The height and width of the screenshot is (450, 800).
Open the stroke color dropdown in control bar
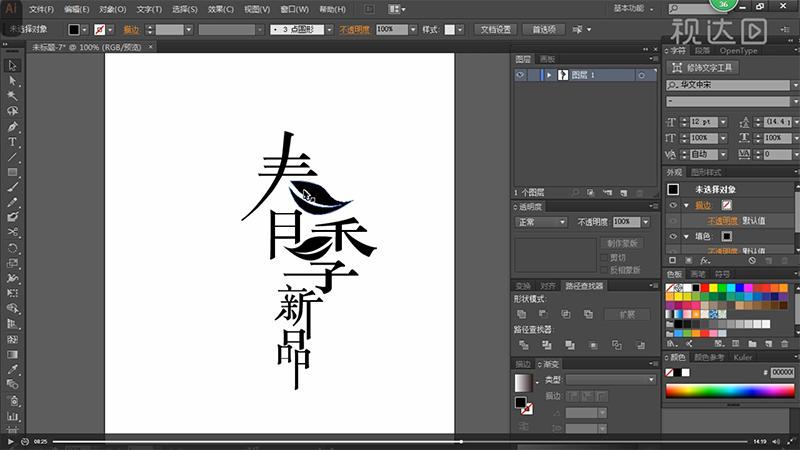110,30
